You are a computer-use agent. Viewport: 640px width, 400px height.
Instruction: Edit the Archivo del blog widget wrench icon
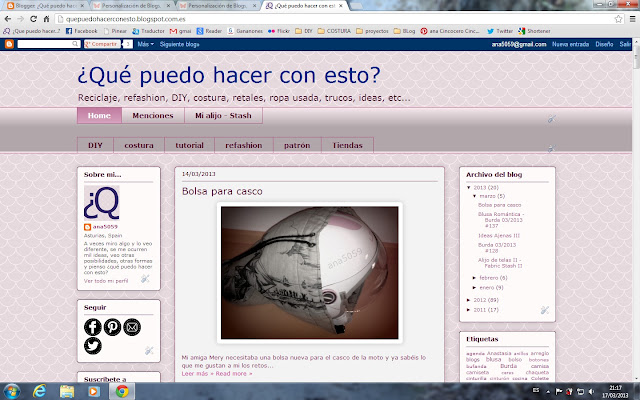[544, 310]
